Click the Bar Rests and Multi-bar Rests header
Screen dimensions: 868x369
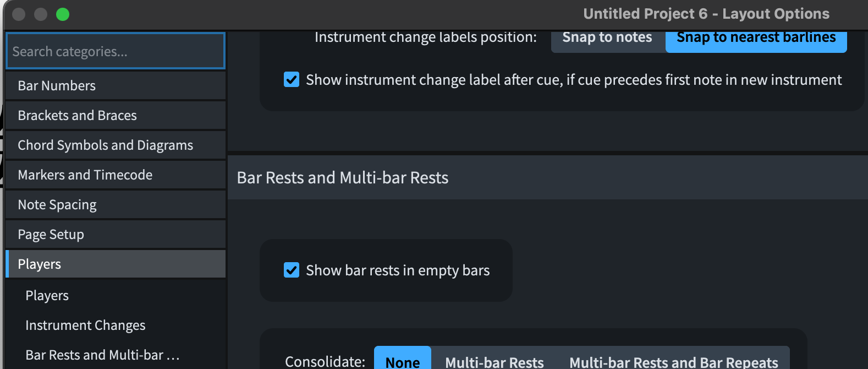[342, 178]
